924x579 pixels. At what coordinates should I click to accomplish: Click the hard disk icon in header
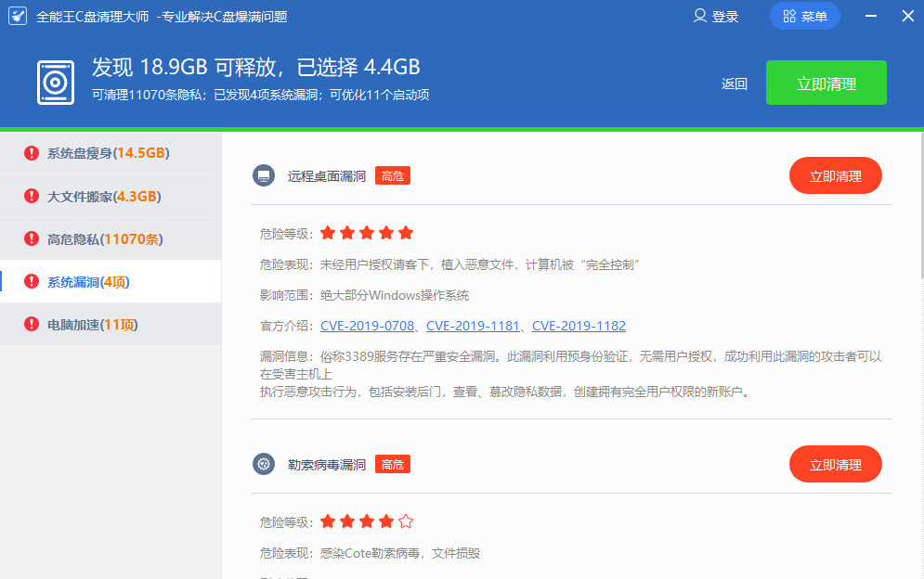[56, 82]
